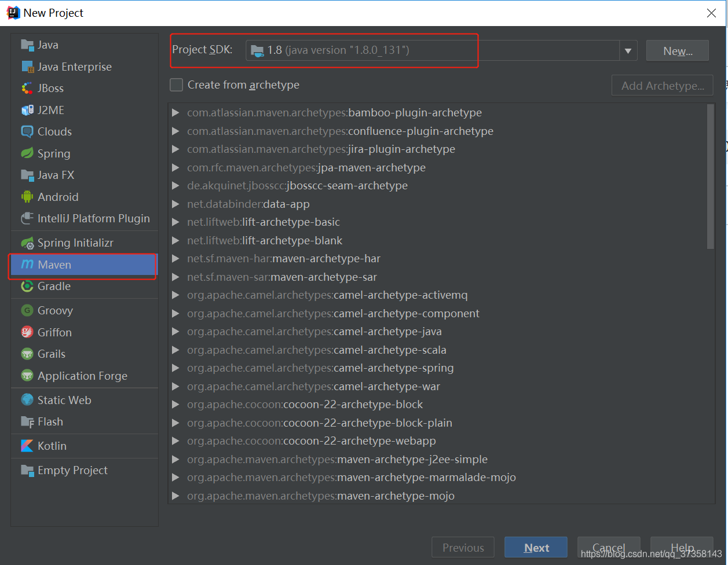
Task: Select camel-archetype-component row
Action: pyautogui.click(x=438, y=313)
